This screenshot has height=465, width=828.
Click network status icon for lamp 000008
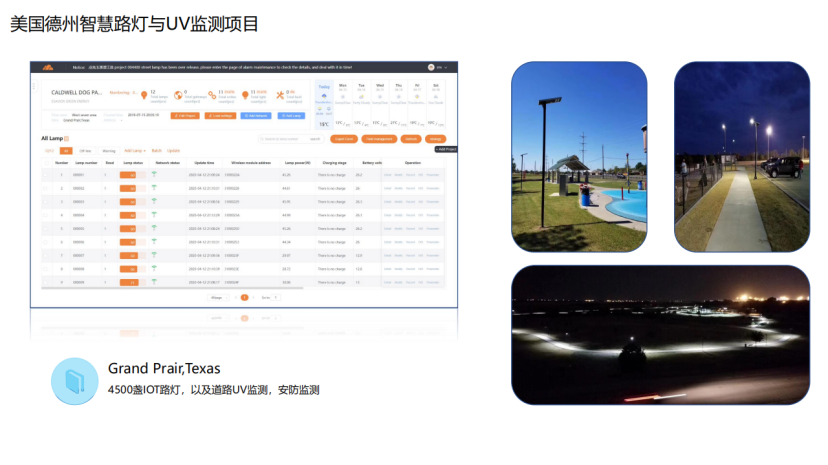(154, 269)
